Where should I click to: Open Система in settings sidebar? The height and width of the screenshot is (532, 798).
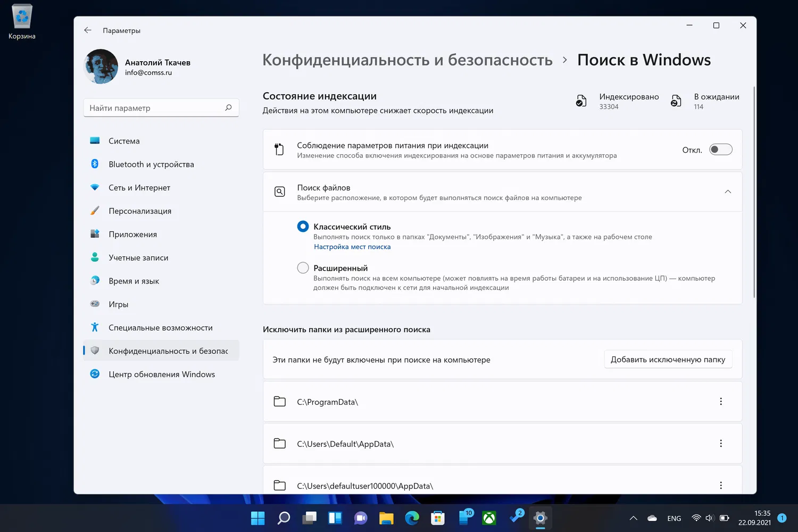161,141
